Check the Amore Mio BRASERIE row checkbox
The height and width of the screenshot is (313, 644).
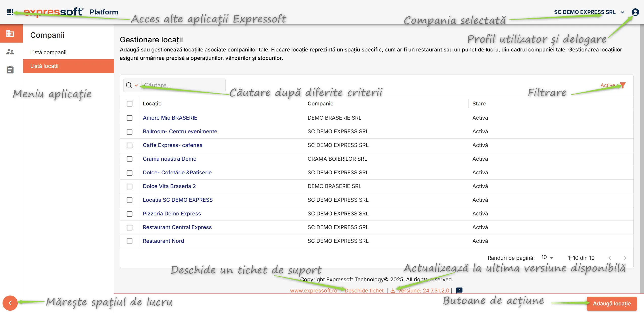point(130,118)
